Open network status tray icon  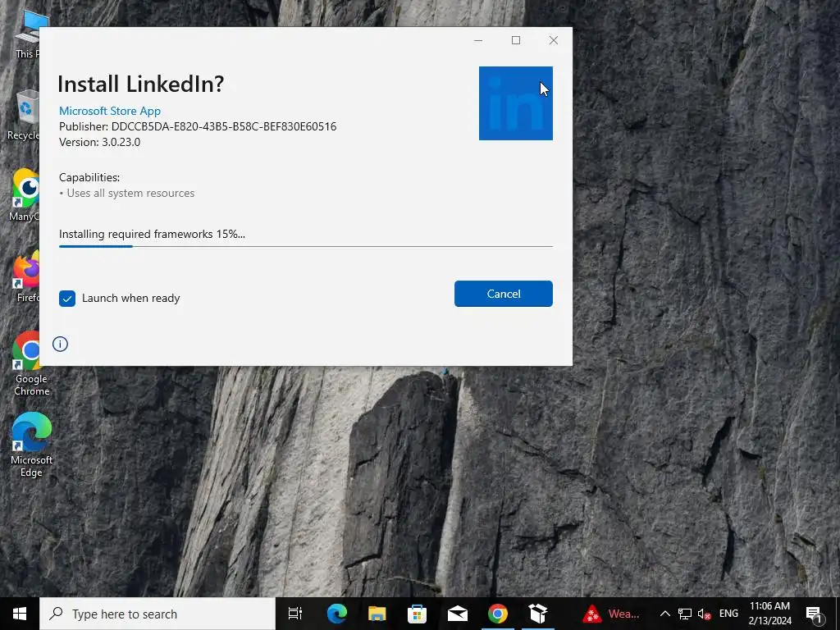click(x=685, y=614)
